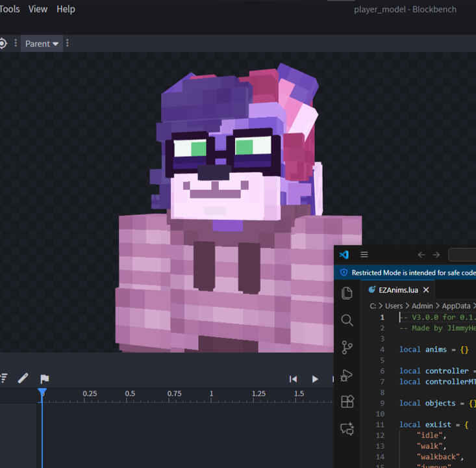Click the 1 second mark on timeline
476x468 pixels.
[x=211, y=393]
